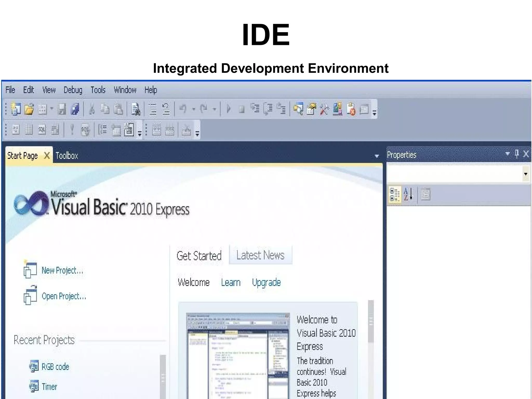Click the Comment Out Lines icon

[x=153, y=109]
